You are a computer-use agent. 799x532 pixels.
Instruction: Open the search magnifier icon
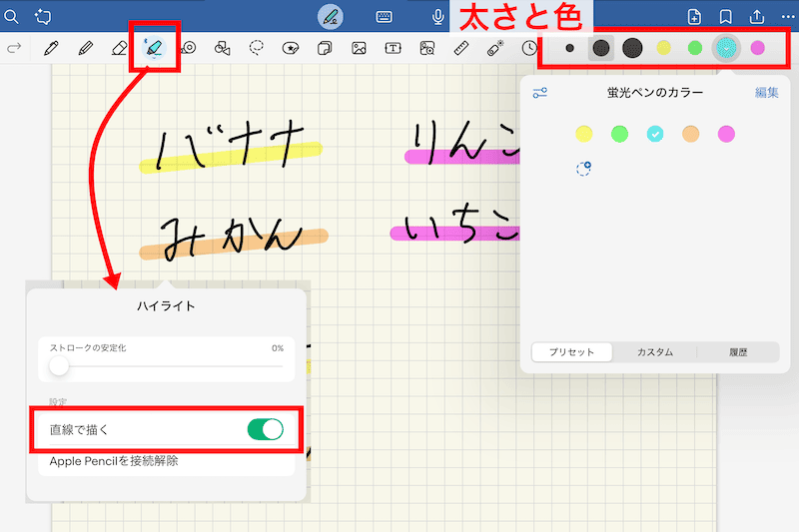[x=12, y=16]
